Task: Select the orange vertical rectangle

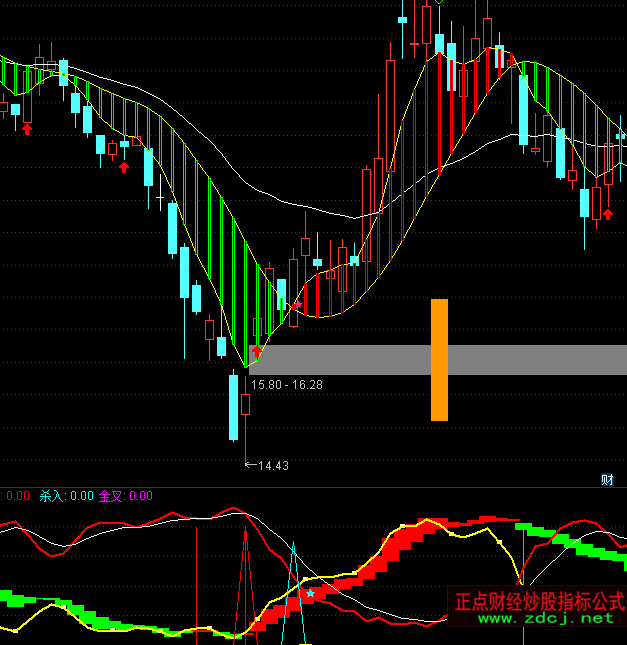Action: (439, 360)
